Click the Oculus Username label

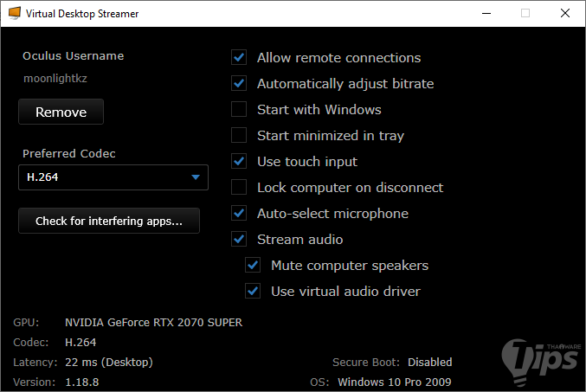tap(74, 56)
